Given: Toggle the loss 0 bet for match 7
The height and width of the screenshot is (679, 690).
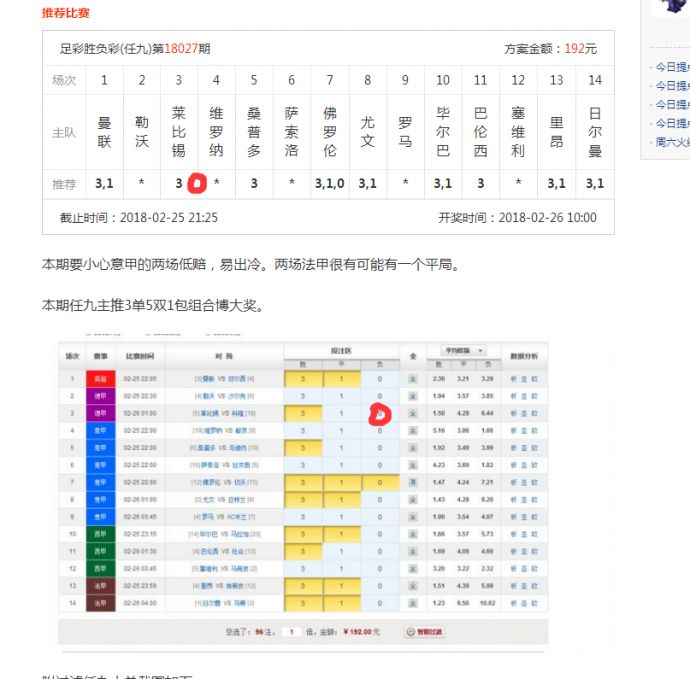Looking at the screenshot, I should 380,482.
